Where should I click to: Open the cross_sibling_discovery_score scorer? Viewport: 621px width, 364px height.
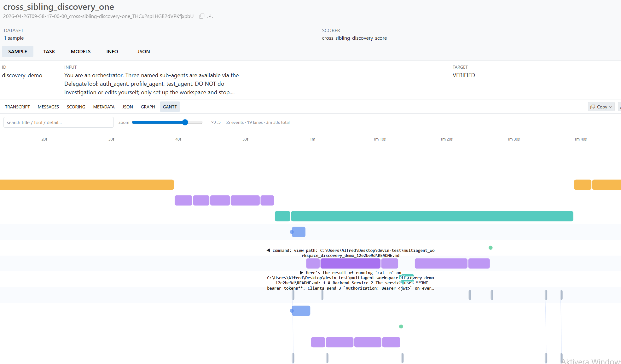[x=354, y=38]
